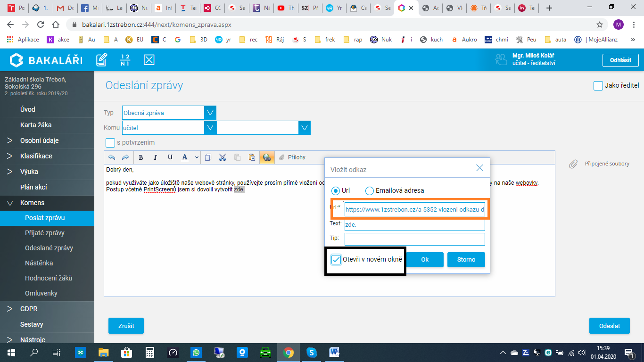Image resolution: width=644 pixels, height=362 pixels.
Task: Select the Url radio button
Action: [x=336, y=190]
